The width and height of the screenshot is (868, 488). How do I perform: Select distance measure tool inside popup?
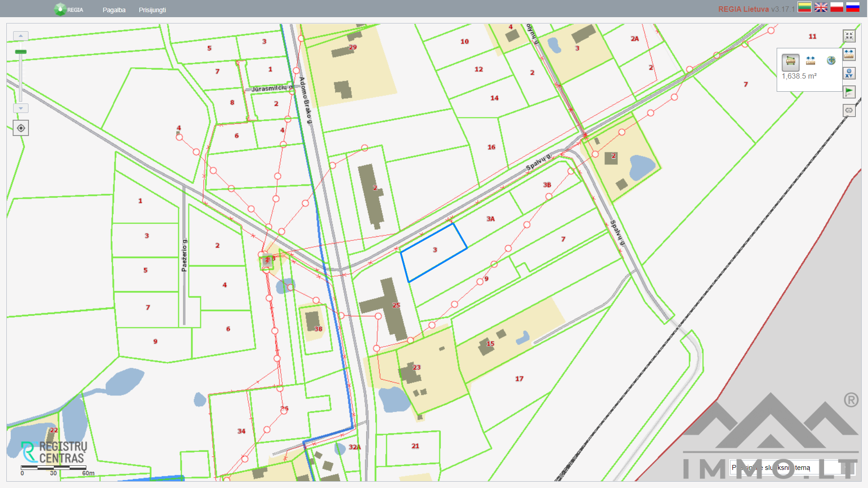click(811, 61)
